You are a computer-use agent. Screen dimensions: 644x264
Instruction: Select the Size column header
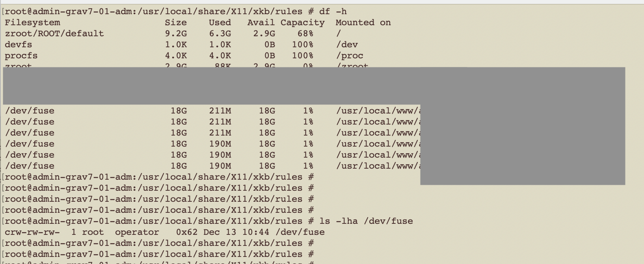(176, 22)
